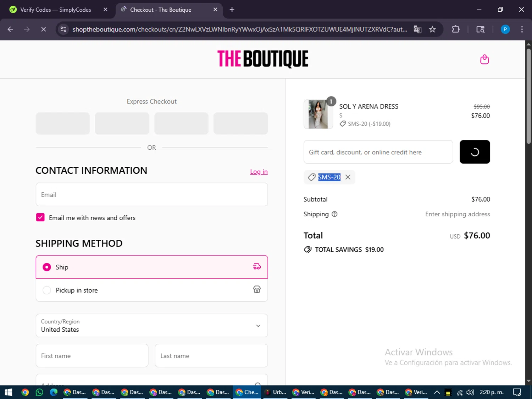Expand the Country/Region dropdown

coord(152,326)
